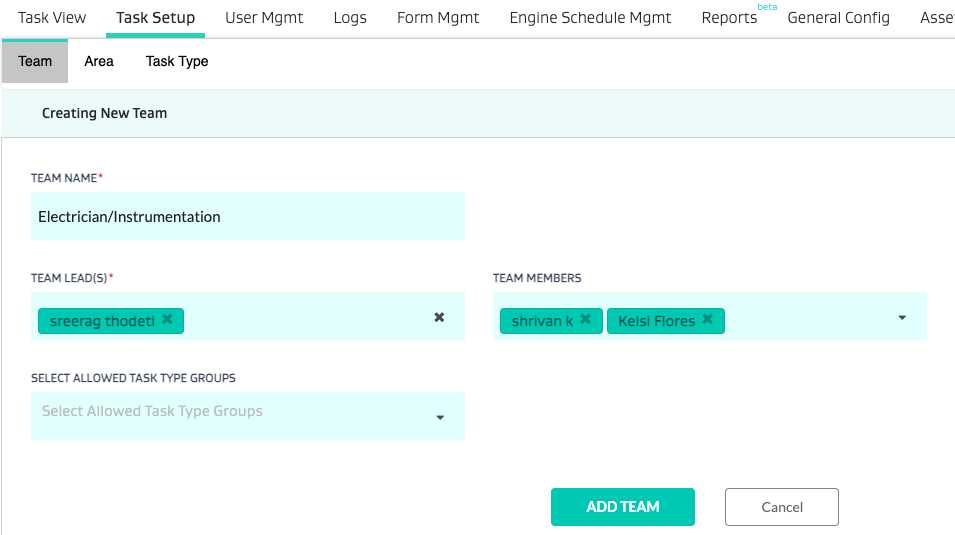This screenshot has width=955, height=535.
Task: Select the General Config tab
Action: (838, 18)
